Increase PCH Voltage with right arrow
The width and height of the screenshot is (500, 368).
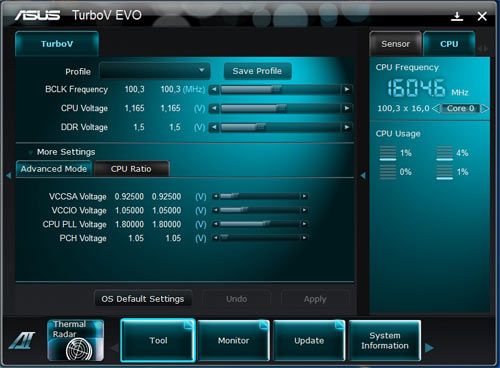point(304,238)
